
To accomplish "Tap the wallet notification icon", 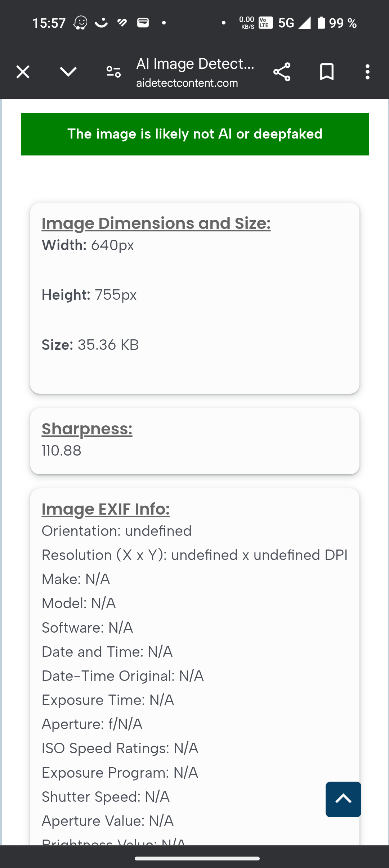I will click(143, 23).
